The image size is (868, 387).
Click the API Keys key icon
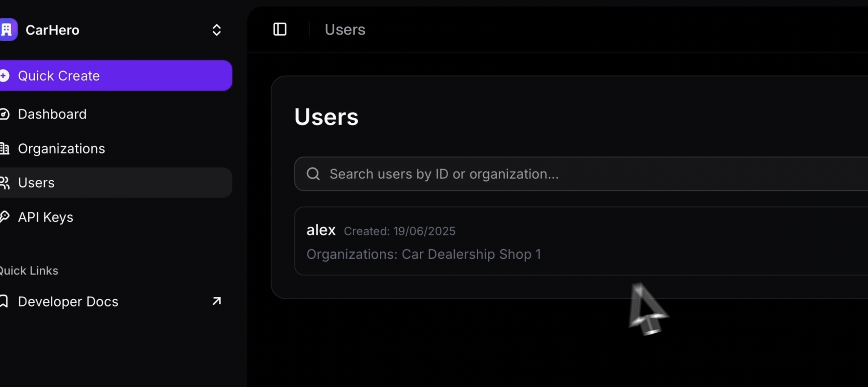coord(5,217)
